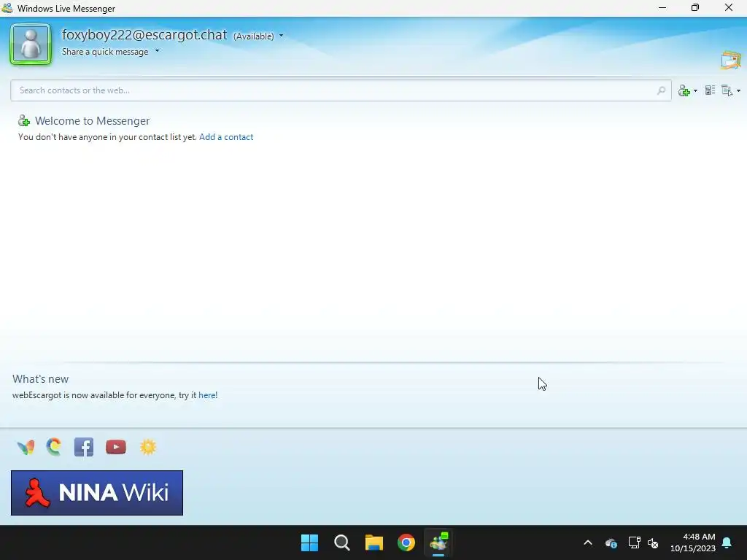Open the clock showing 4:48 AM
This screenshot has height=560, width=747.
click(x=693, y=542)
